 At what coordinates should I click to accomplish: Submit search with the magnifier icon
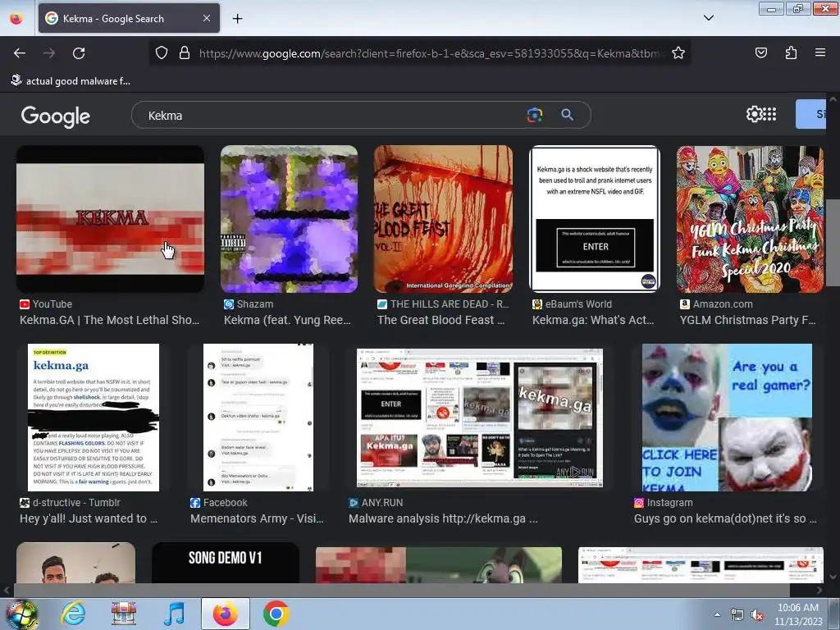click(567, 115)
